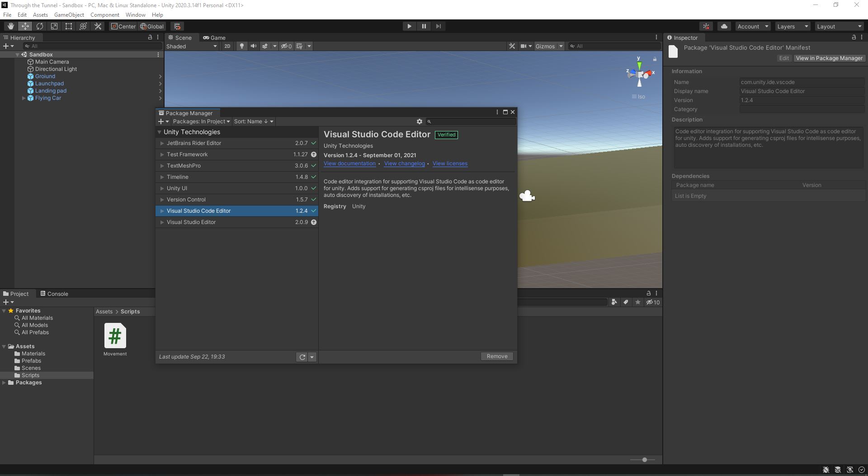Image resolution: width=868 pixels, height=476 pixels.
Task: Open View licenses link
Action: 450,163
